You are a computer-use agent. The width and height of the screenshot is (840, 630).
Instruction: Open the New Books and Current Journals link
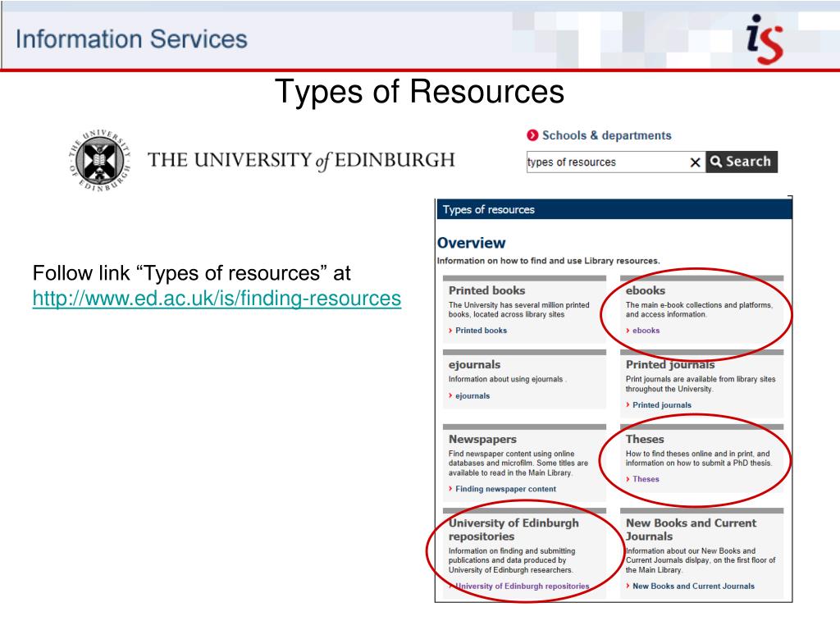[693, 586]
